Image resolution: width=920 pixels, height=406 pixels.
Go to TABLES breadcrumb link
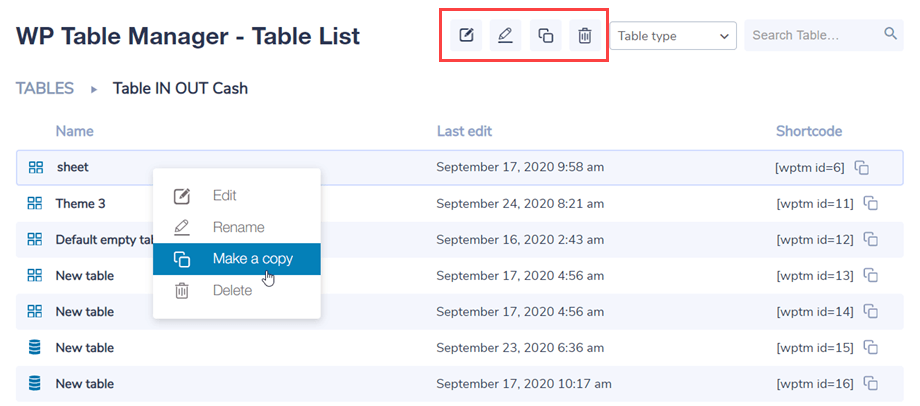pos(45,88)
